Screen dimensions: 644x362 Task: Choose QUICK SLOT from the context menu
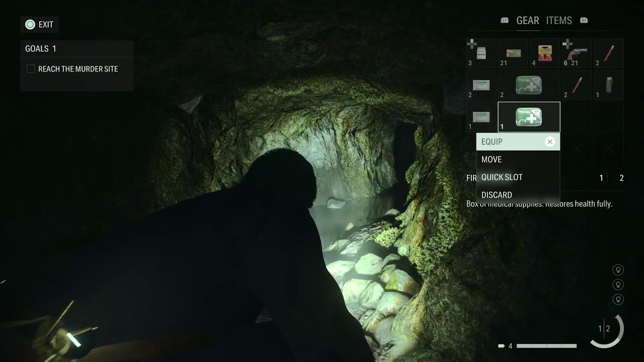(x=518, y=177)
